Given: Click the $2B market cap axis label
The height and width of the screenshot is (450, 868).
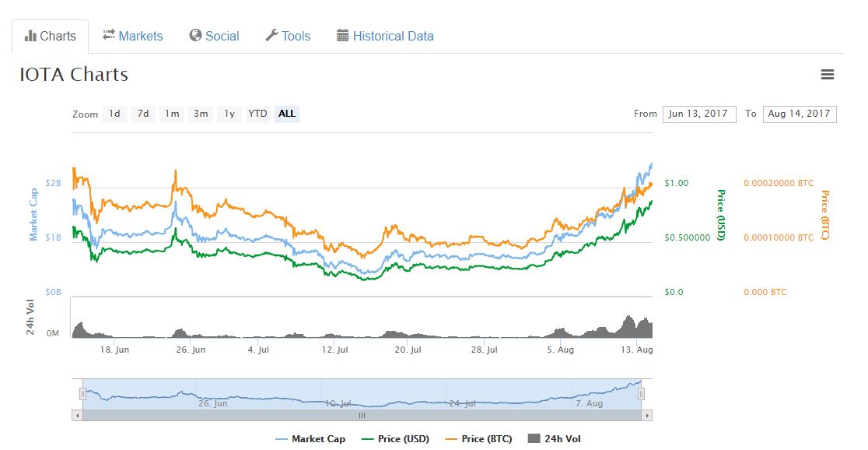Looking at the screenshot, I should [x=53, y=183].
